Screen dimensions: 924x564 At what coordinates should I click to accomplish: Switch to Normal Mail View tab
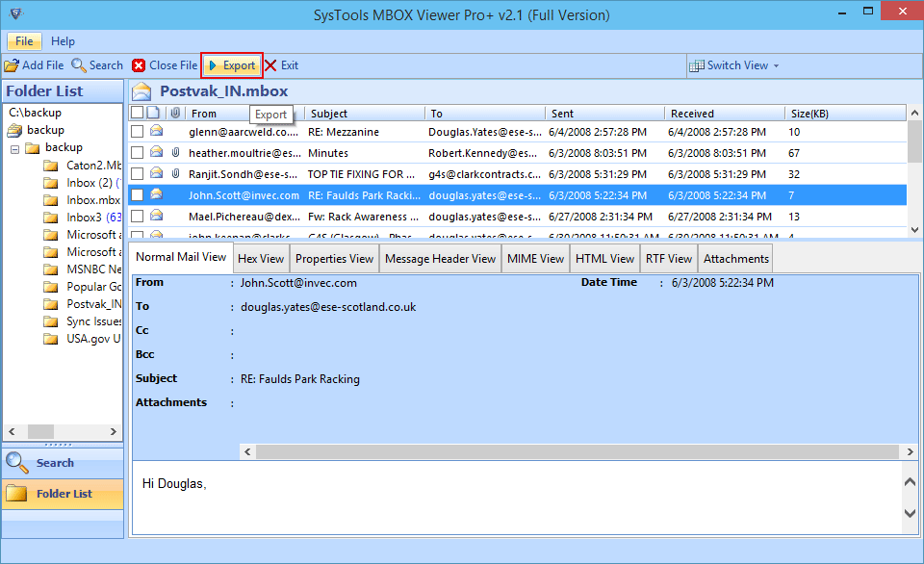tap(181, 257)
